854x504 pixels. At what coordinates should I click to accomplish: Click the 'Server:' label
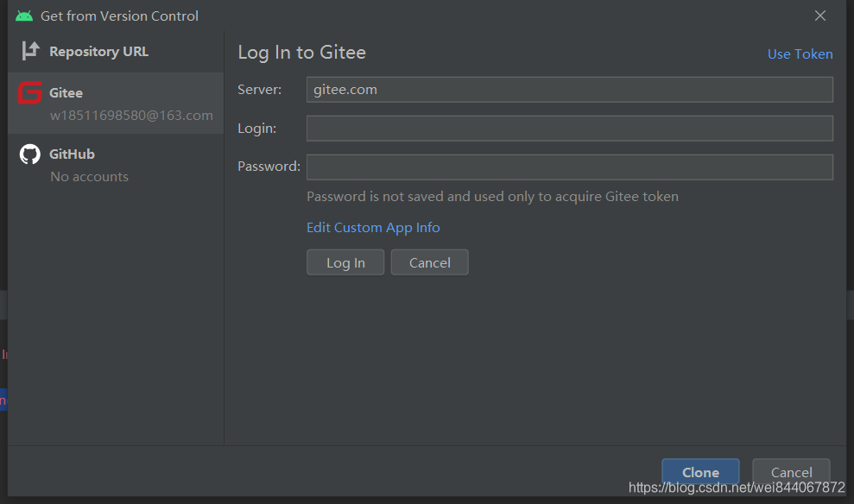click(259, 89)
